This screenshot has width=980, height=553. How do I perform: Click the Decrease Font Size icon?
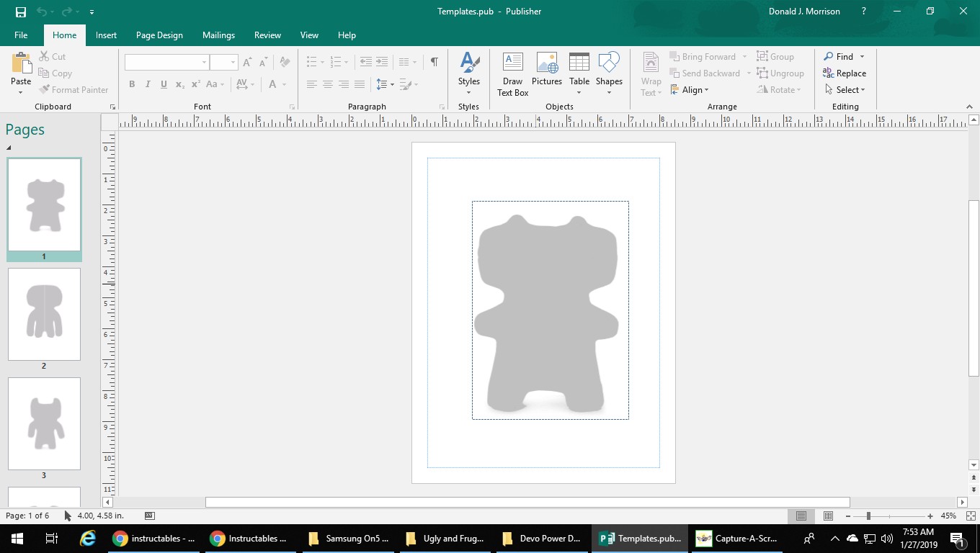pyautogui.click(x=263, y=62)
